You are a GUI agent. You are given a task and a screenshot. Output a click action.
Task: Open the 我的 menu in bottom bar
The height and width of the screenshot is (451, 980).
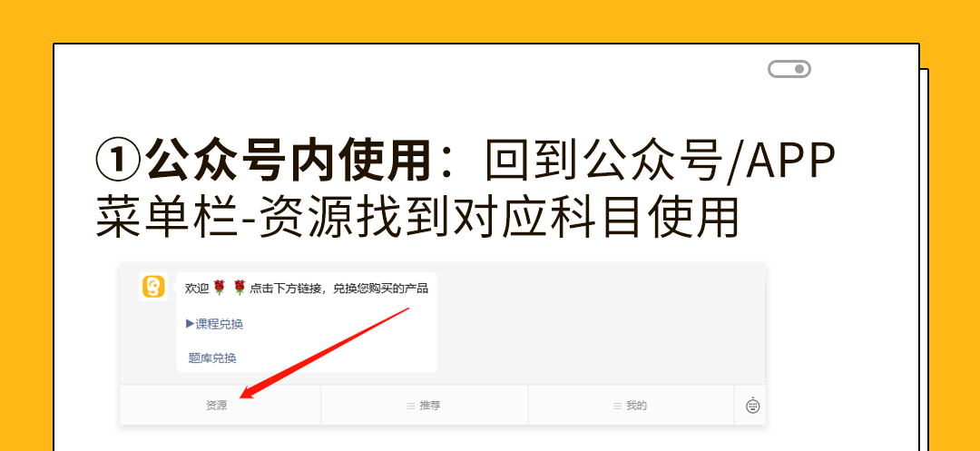coord(636,406)
